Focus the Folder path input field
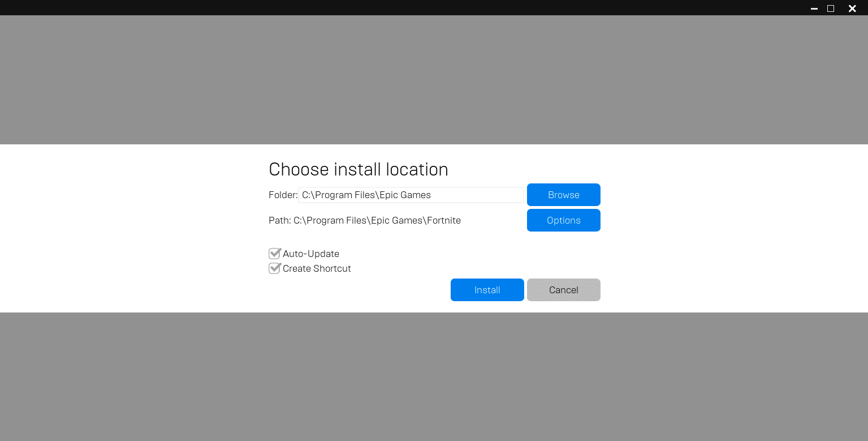The width and height of the screenshot is (868, 441). point(411,195)
